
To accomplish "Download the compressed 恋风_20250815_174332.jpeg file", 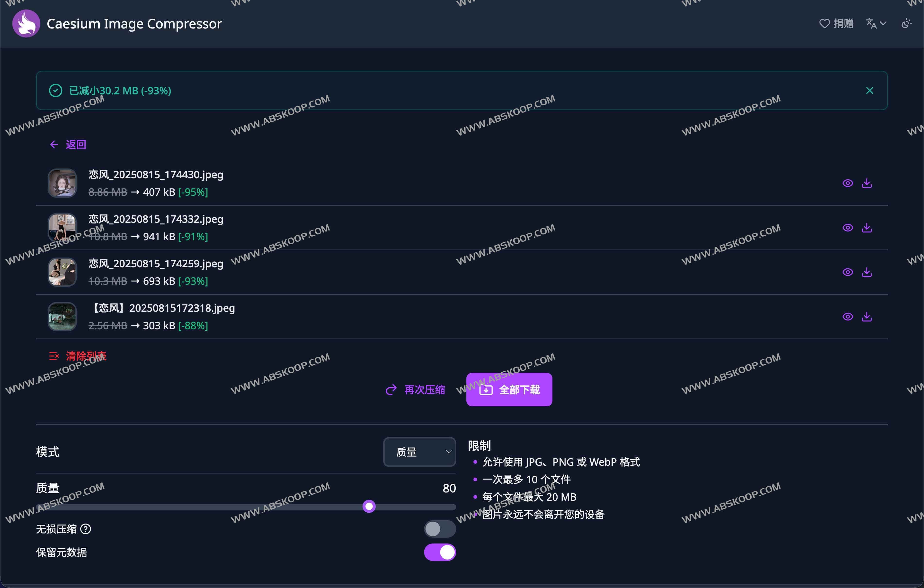I will tap(867, 227).
